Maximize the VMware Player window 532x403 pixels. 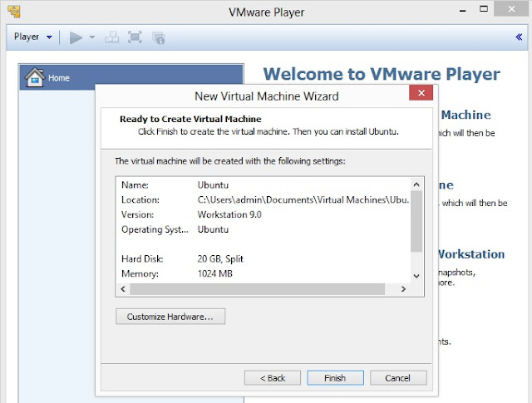tap(484, 9)
